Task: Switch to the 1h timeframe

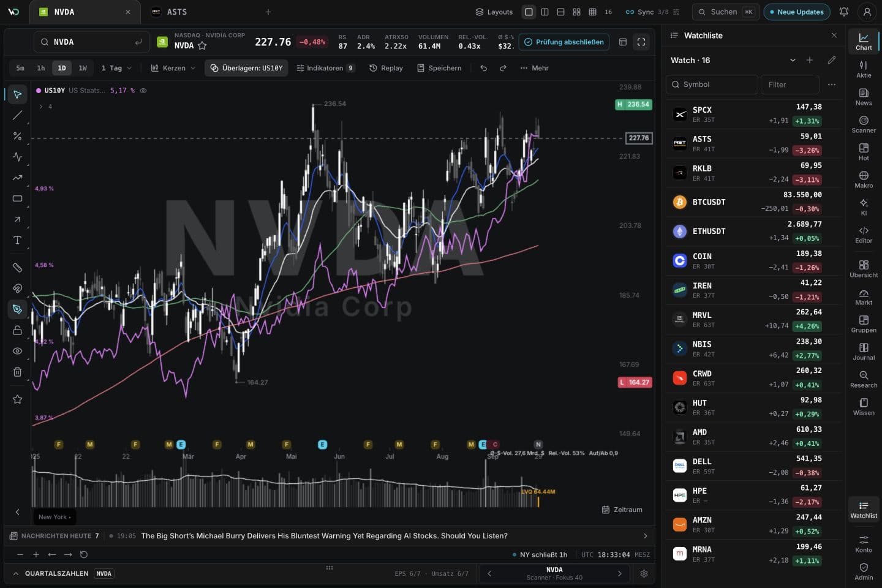Action: tap(41, 68)
